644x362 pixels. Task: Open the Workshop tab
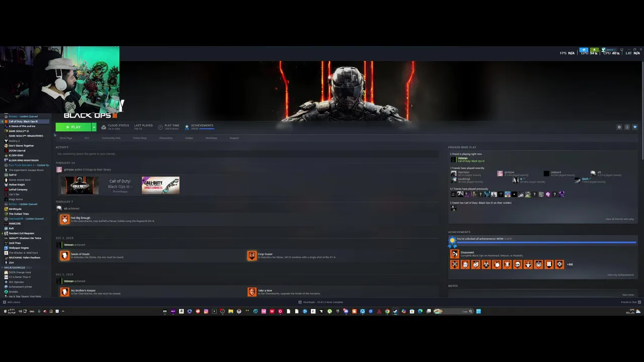211,138
